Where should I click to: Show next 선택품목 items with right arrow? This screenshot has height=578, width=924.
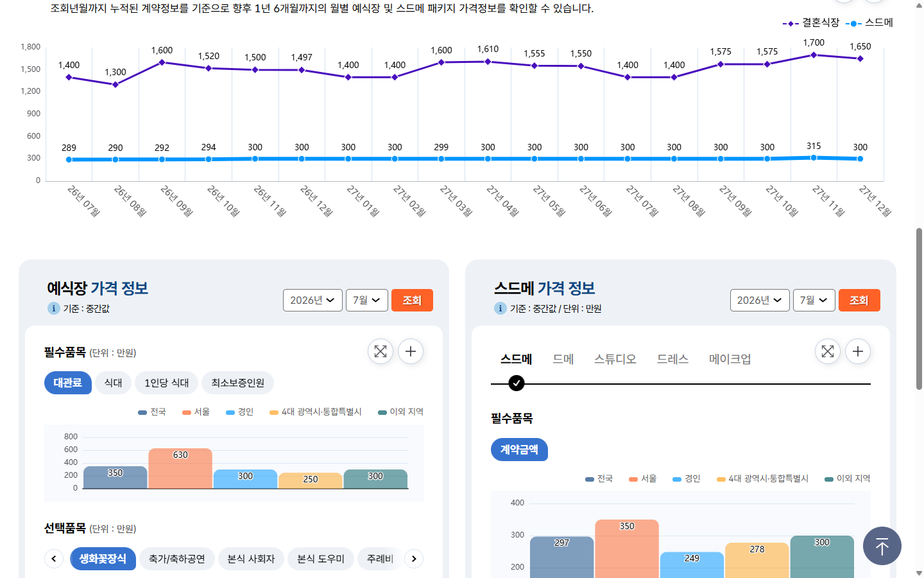[x=414, y=559]
